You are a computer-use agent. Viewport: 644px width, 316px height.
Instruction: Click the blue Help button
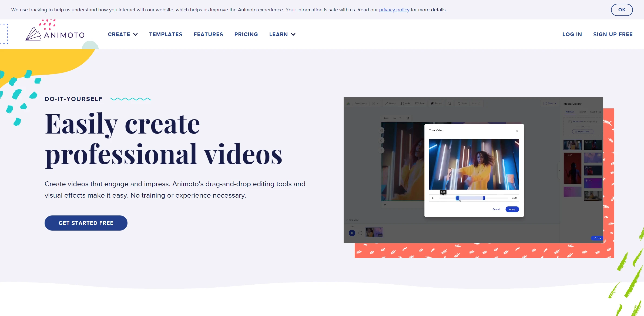[x=597, y=238]
